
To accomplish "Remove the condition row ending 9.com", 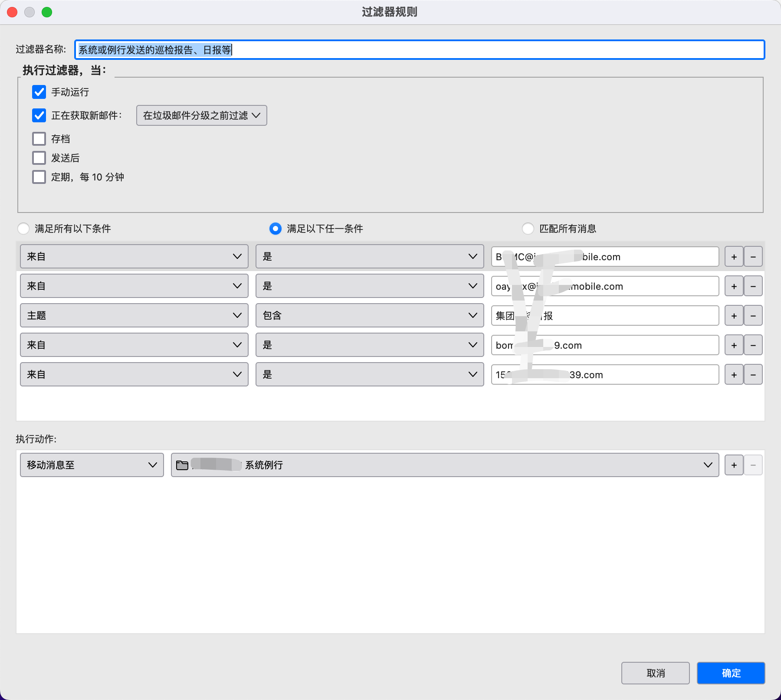I will point(753,345).
